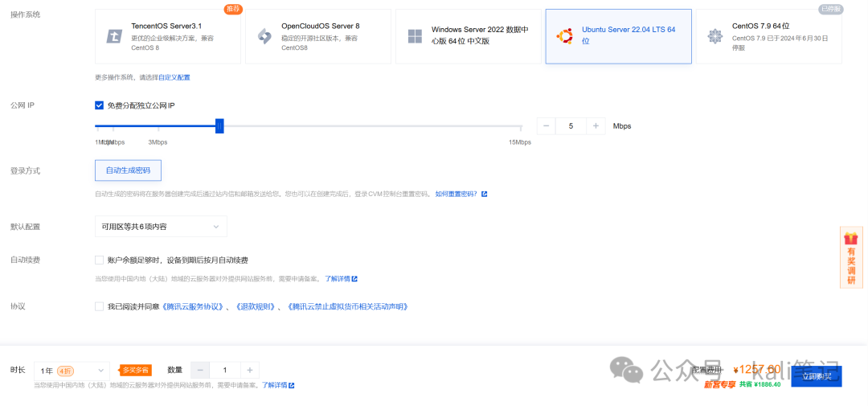Viewport: 868px width, 406px height.
Task: Click the plus icon for bandwidth Mbps
Action: point(596,126)
